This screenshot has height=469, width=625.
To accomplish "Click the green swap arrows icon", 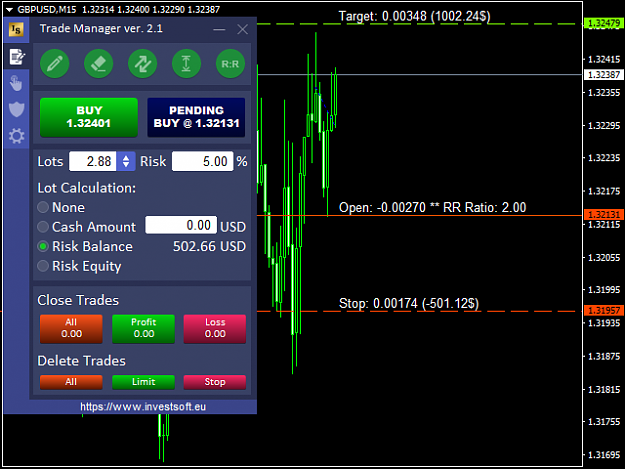I will 142,64.
